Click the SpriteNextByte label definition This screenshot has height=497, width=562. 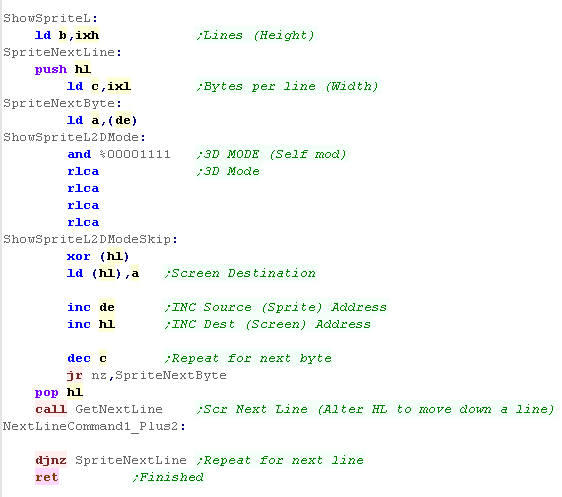(x=63, y=103)
